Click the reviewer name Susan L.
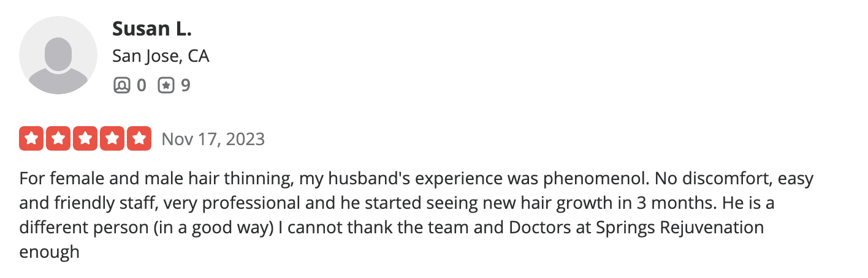The image size is (868, 278). click(x=152, y=29)
